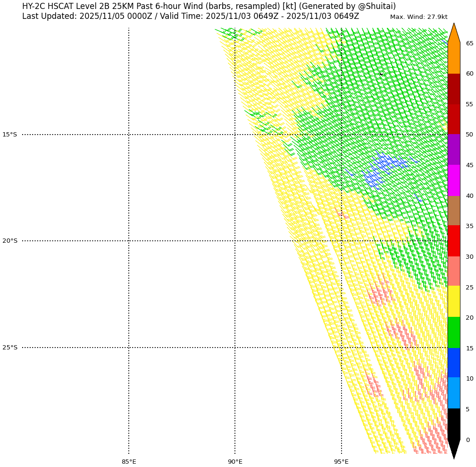The width and height of the screenshot is (476, 467).
Task: Click the orange arrow atop the colorbar
Action: click(454, 34)
